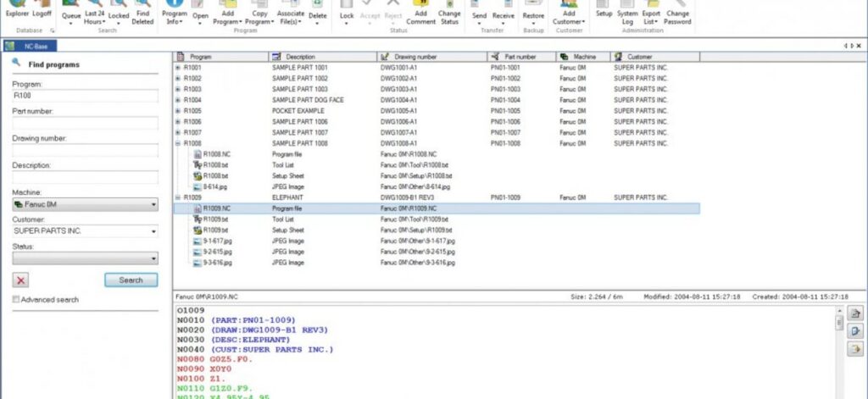Sort by the Description column header
The height and width of the screenshot is (399, 868).
click(x=323, y=57)
